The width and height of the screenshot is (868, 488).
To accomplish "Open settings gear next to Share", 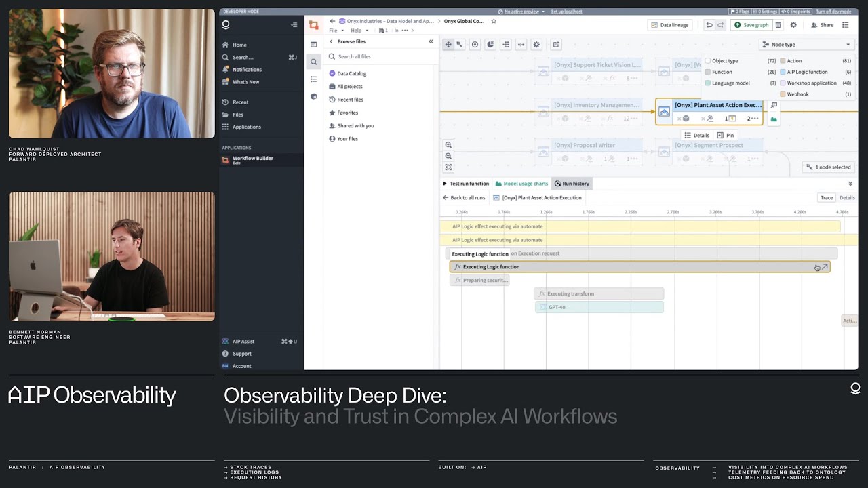I will [x=793, y=25].
